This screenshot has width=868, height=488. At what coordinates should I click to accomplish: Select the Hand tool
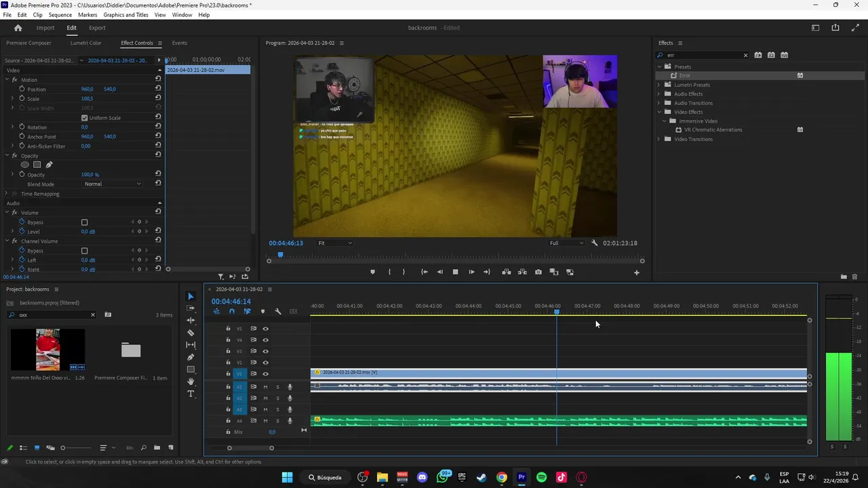click(191, 382)
